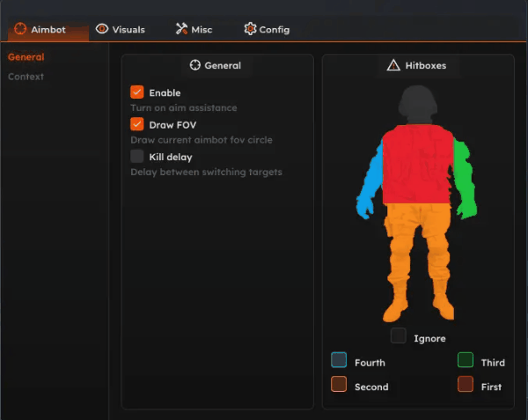This screenshot has height=420, width=528.
Task: Select the green arm hitbox
Action: coord(465,179)
